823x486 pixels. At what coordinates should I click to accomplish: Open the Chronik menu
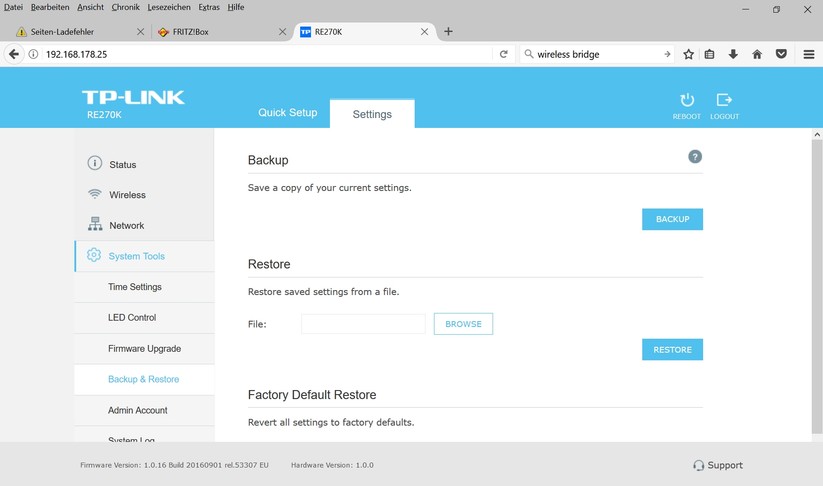click(x=125, y=7)
